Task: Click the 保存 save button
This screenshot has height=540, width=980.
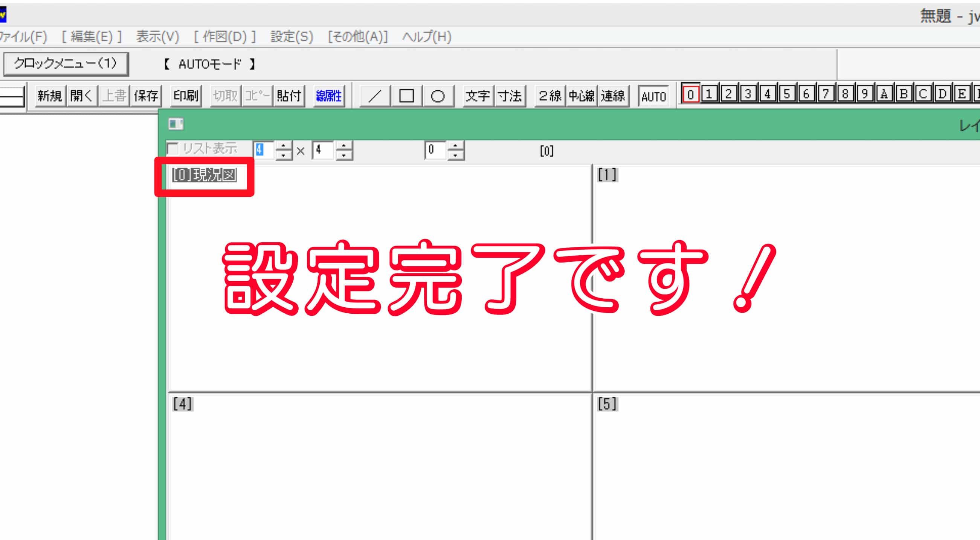Action: coord(146,96)
